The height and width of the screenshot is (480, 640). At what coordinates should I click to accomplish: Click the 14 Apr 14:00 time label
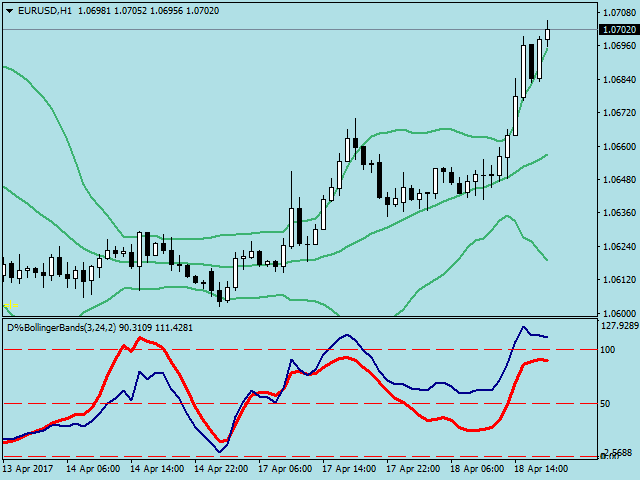(x=157, y=468)
